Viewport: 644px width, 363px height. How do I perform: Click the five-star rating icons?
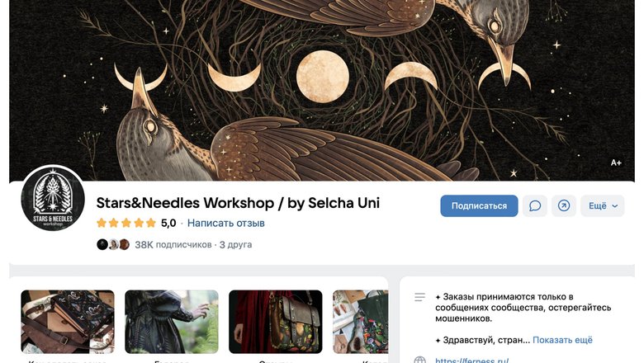pyautogui.click(x=126, y=223)
